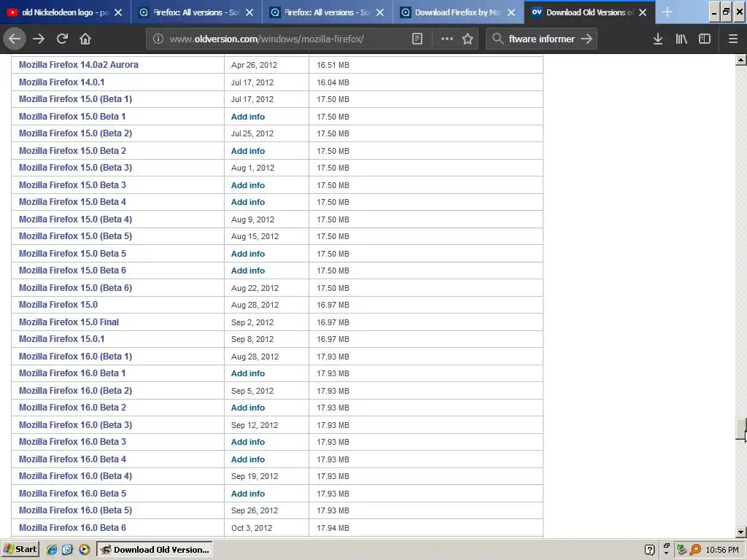Toggle Reader View in address bar
This screenshot has width=747, height=560.
(417, 39)
